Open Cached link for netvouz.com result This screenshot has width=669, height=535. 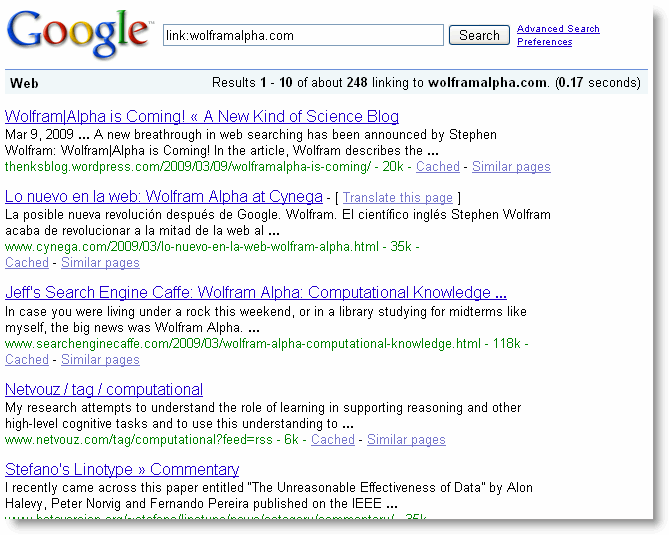click(x=333, y=439)
